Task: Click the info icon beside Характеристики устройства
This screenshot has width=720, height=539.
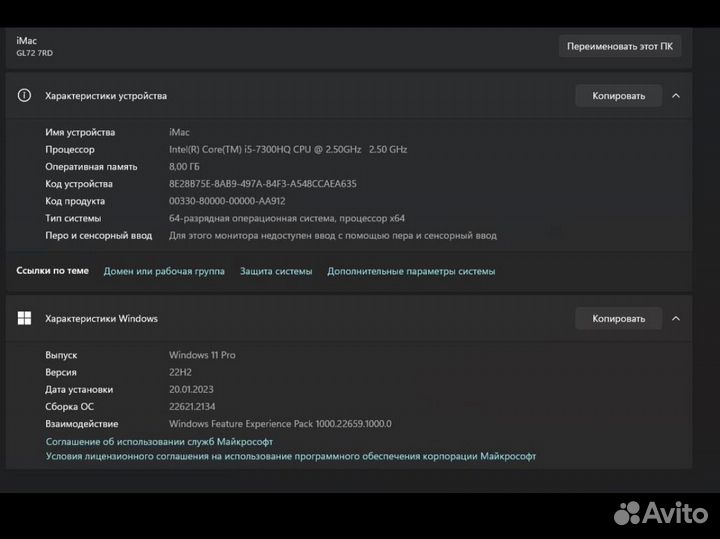Action: 25,96
